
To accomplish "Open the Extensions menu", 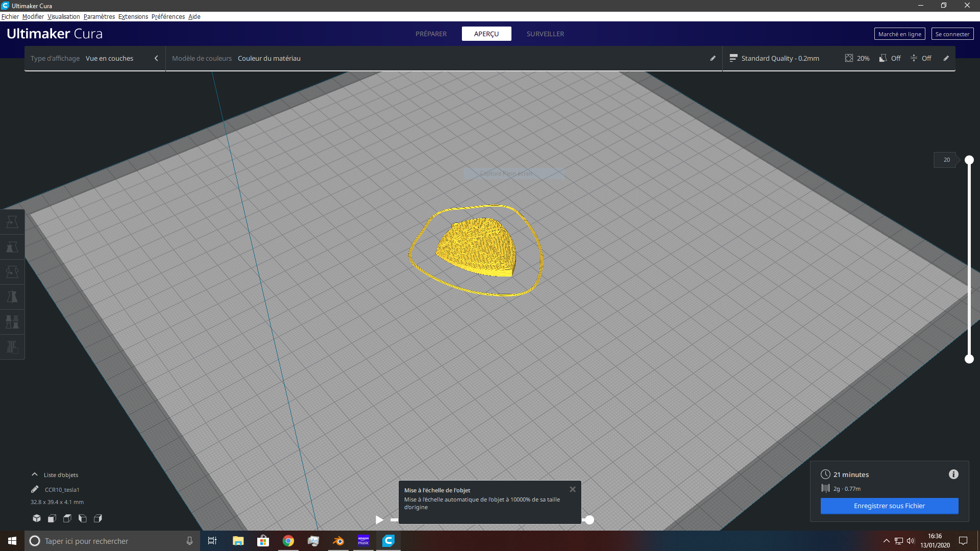I will [x=133, y=17].
